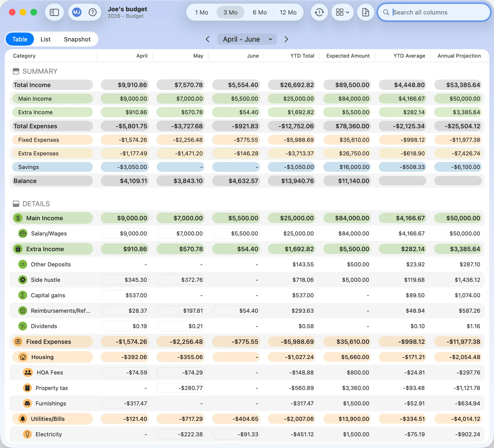Screen dimensions: 494x448
Task: Open the help question mark icon
Action: [x=92, y=12]
